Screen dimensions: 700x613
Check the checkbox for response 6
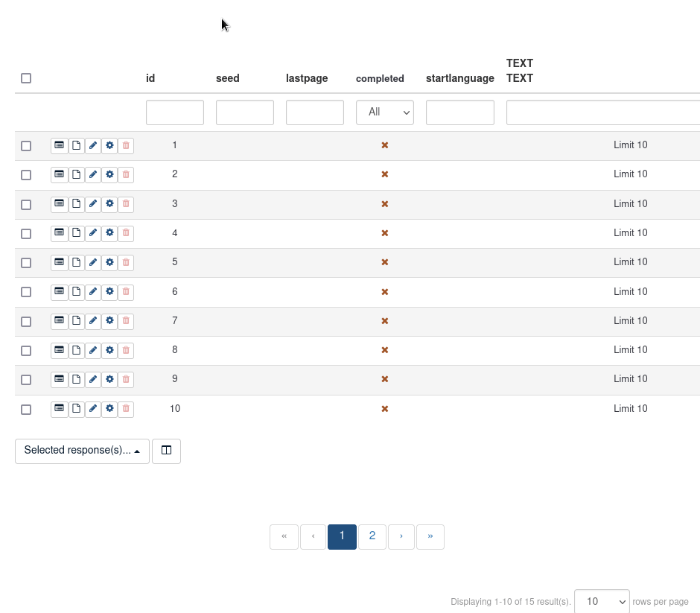[x=26, y=292]
